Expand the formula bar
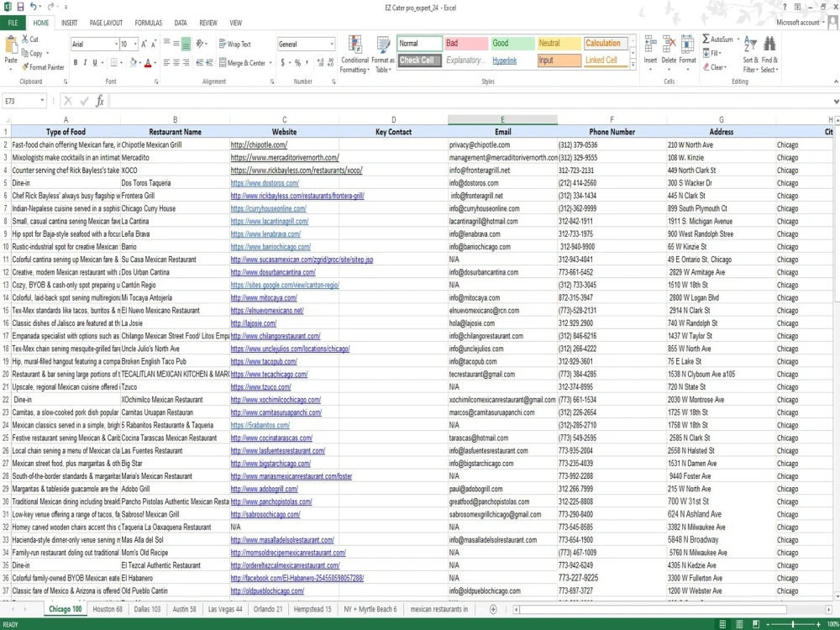The image size is (840, 630). pyautogui.click(x=836, y=102)
